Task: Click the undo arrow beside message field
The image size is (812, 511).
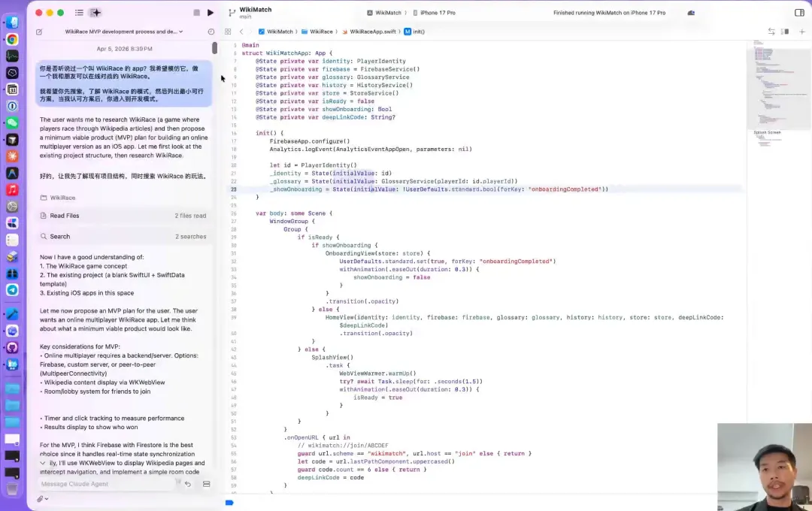Action: 188,484
